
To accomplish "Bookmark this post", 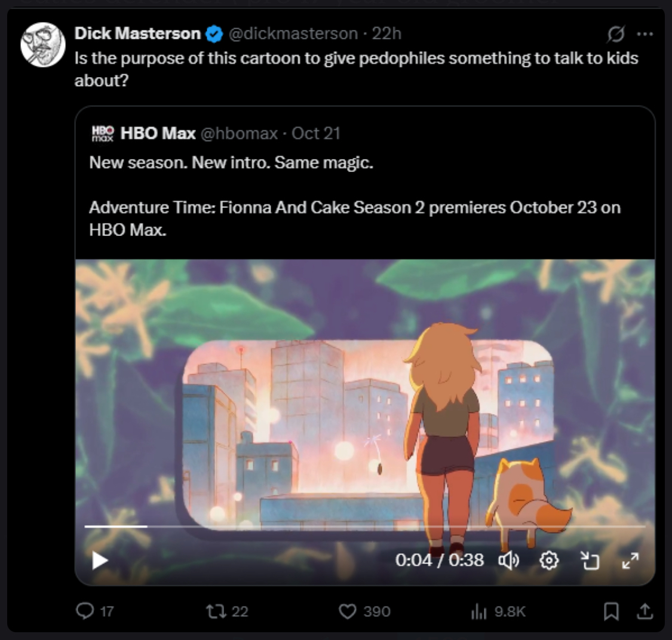I will click(611, 611).
